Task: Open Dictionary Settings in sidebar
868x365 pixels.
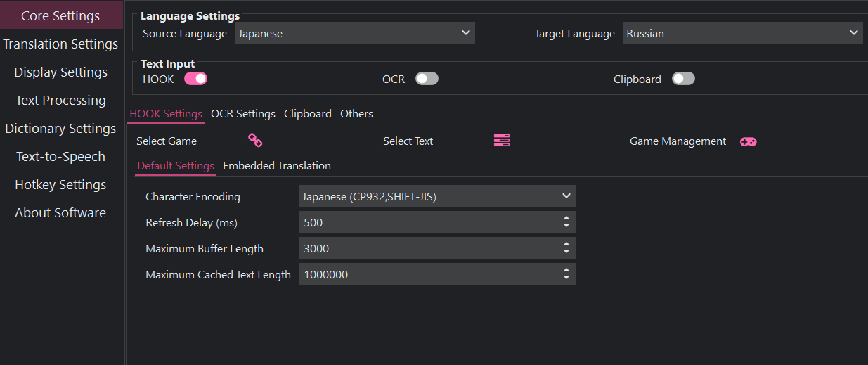Action: tap(60, 129)
